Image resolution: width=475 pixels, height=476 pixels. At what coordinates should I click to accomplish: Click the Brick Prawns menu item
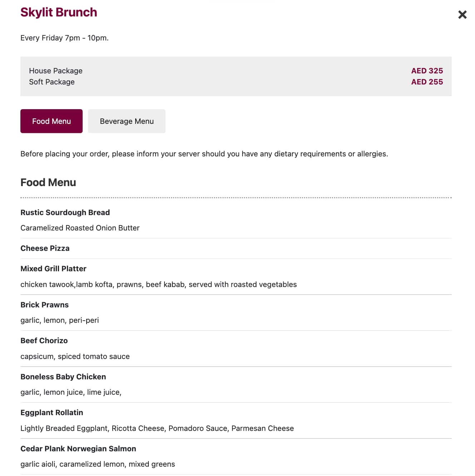[44, 305]
